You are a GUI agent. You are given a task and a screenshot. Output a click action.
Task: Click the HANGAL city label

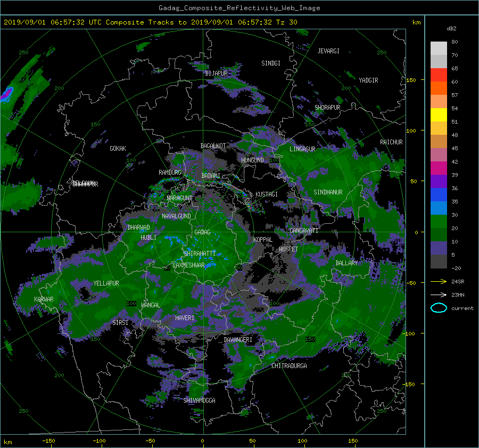tap(150, 305)
